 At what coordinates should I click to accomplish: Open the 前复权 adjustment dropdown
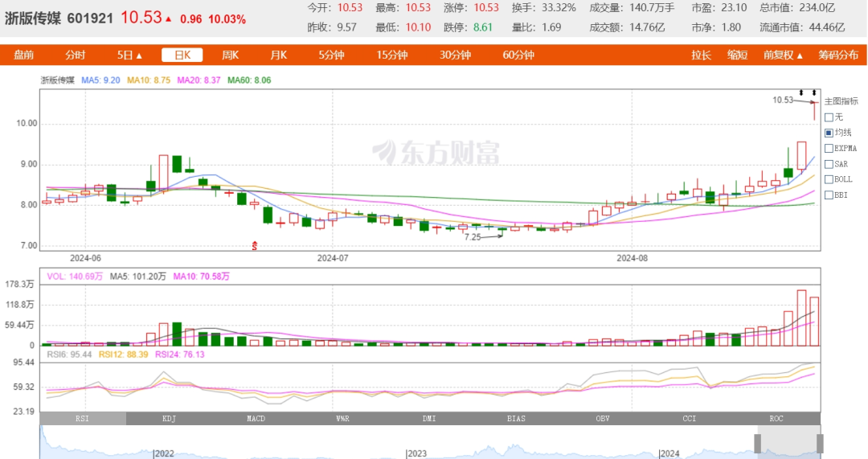click(x=783, y=55)
